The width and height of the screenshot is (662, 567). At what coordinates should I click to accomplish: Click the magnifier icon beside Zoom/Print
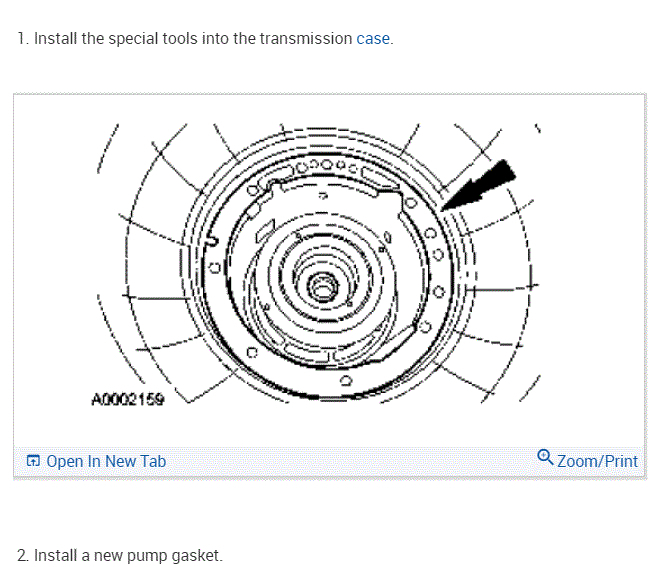(x=545, y=457)
